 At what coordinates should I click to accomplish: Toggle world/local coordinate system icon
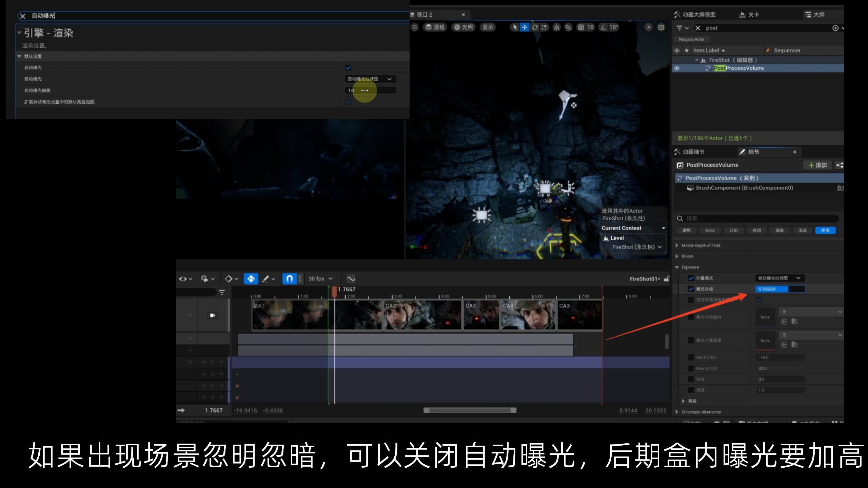[557, 27]
